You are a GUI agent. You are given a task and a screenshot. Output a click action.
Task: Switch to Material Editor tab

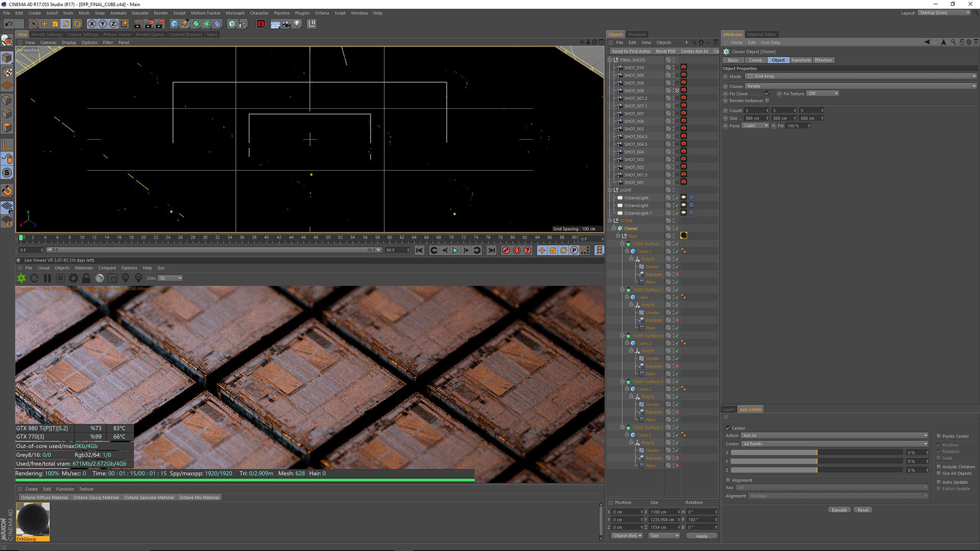tap(762, 35)
